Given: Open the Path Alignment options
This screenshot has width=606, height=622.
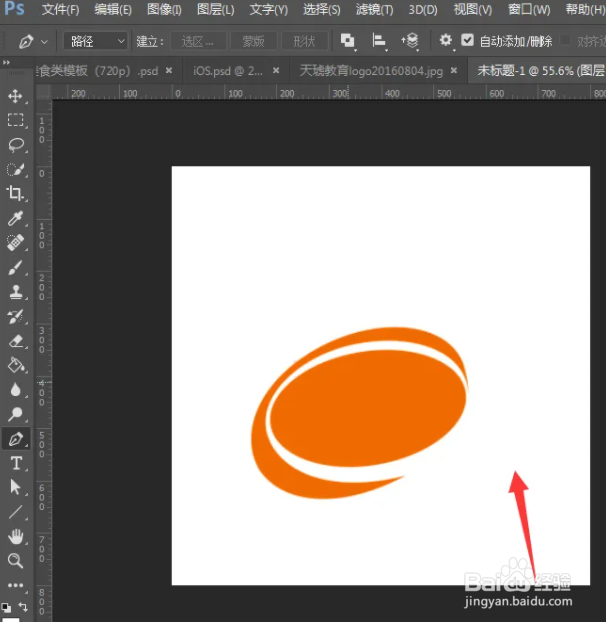Looking at the screenshot, I should click(379, 40).
